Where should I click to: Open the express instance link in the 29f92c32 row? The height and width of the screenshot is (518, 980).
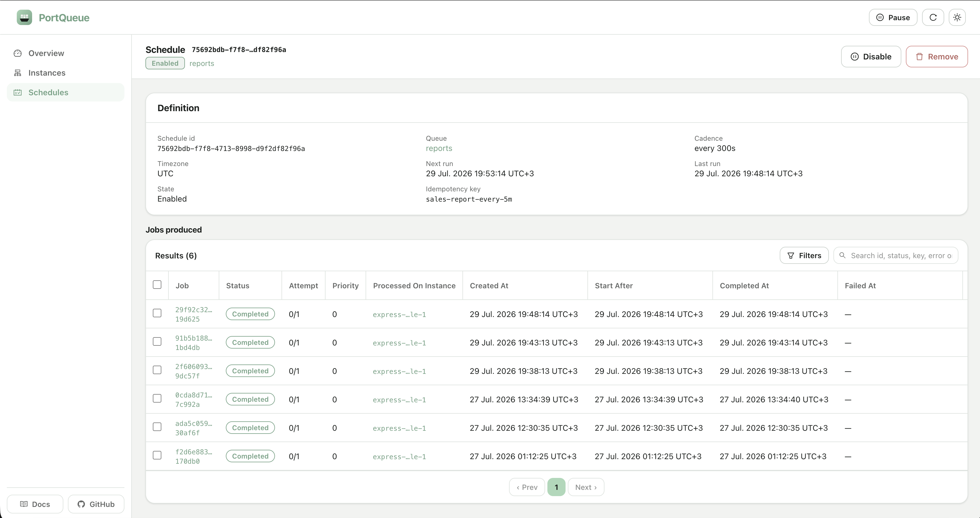pos(399,315)
